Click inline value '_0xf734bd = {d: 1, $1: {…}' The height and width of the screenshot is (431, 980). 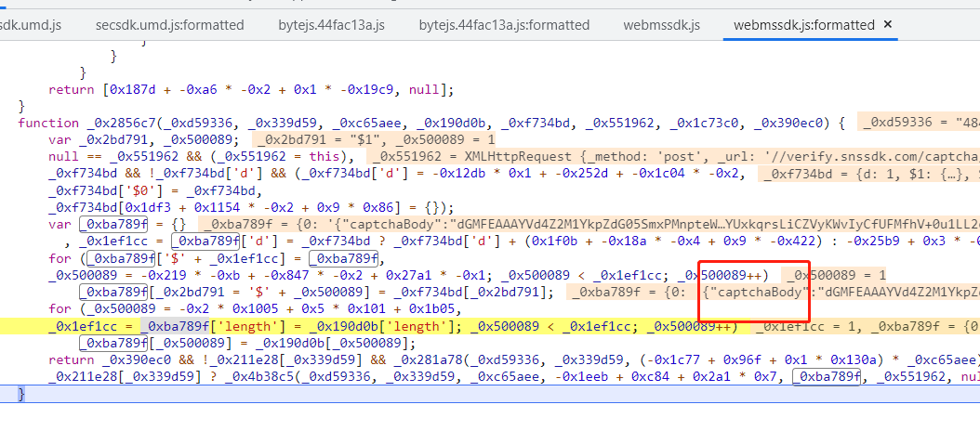[868, 174]
